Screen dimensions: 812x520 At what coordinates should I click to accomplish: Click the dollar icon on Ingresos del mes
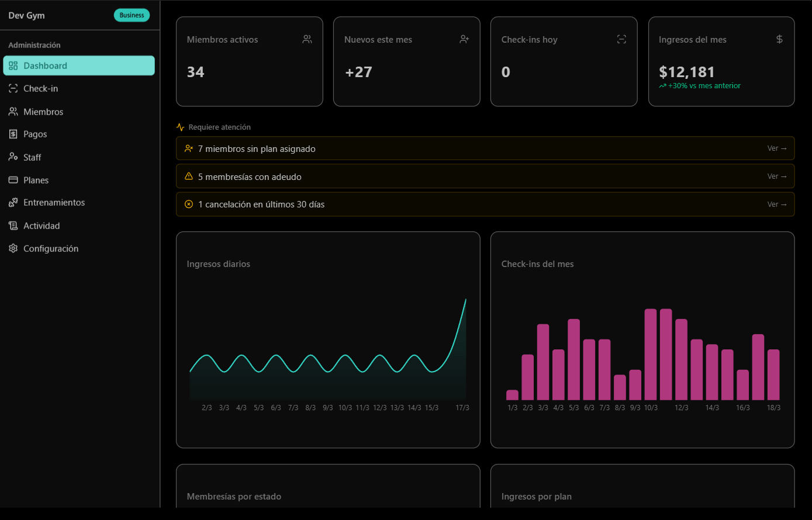tap(779, 39)
